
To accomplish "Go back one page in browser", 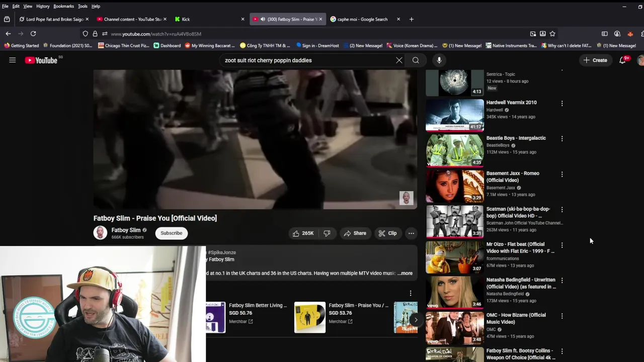I will click(8, 34).
